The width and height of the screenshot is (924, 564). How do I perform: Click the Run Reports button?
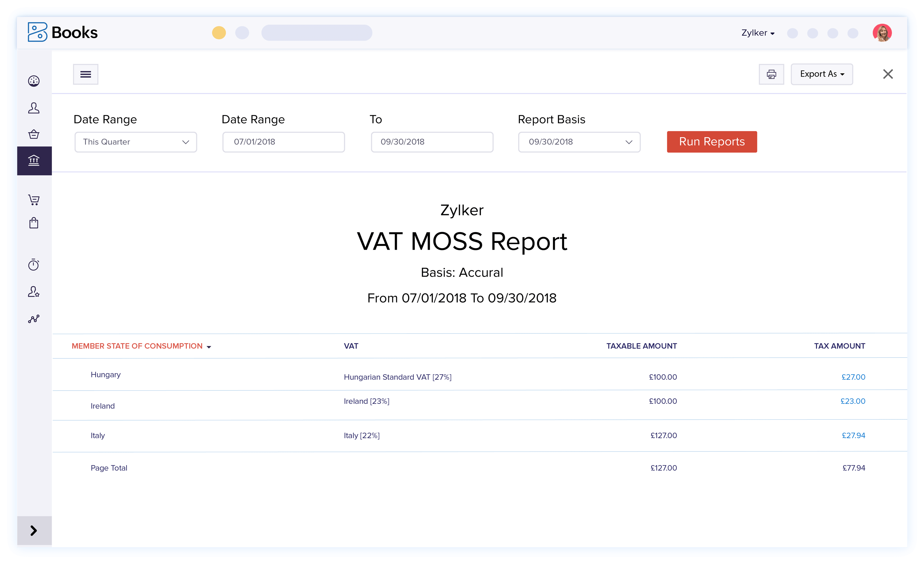711,142
